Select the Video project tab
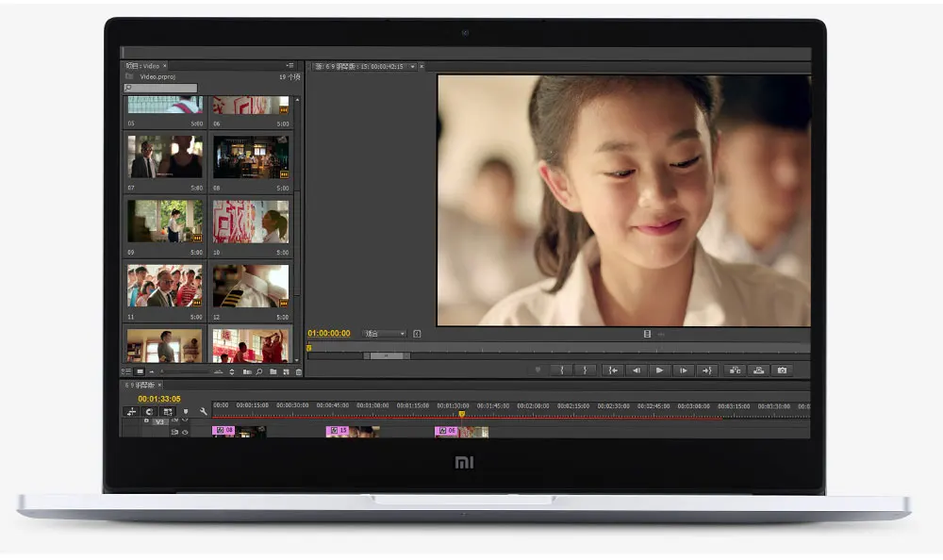The width and height of the screenshot is (943, 560). tap(142, 66)
